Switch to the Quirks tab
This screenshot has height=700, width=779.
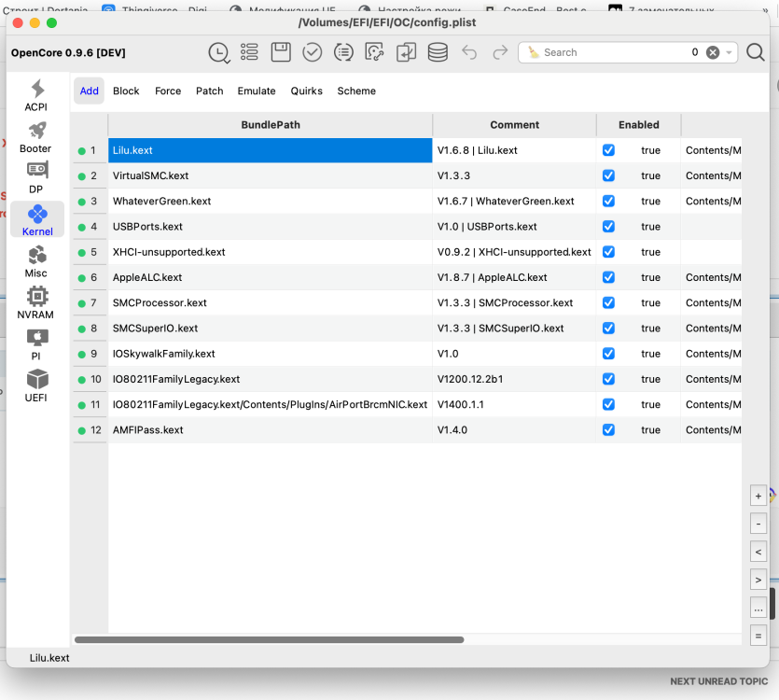(x=307, y=91)
